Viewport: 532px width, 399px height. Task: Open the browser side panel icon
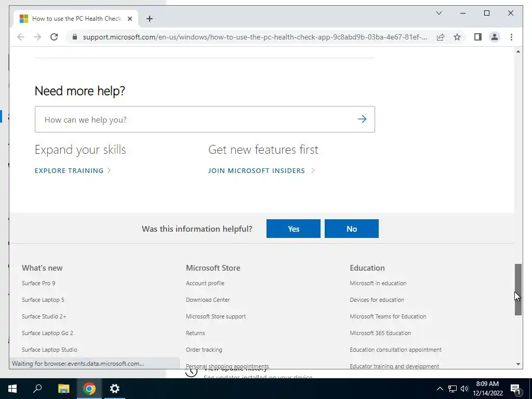tap(478, 37)
